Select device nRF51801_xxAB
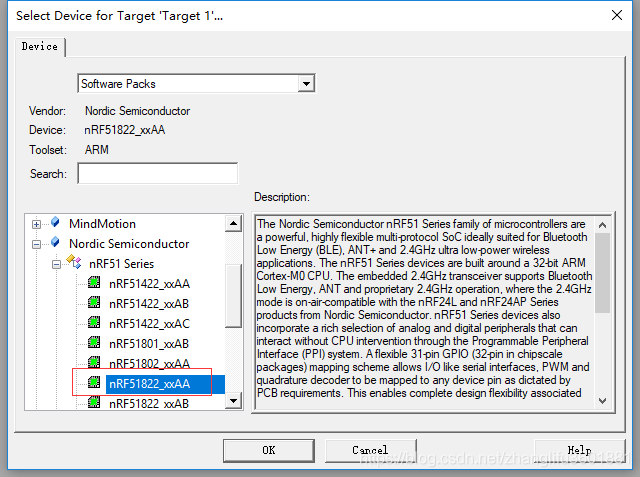The width and height of the screenshot is (640, 477). [x=149, y=344]
